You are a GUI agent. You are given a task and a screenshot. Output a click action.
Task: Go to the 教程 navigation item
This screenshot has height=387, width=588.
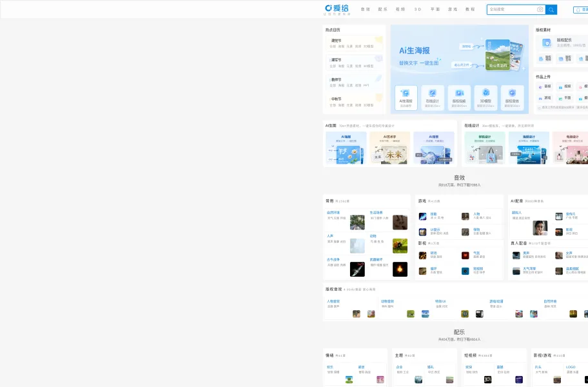(470, 10)
